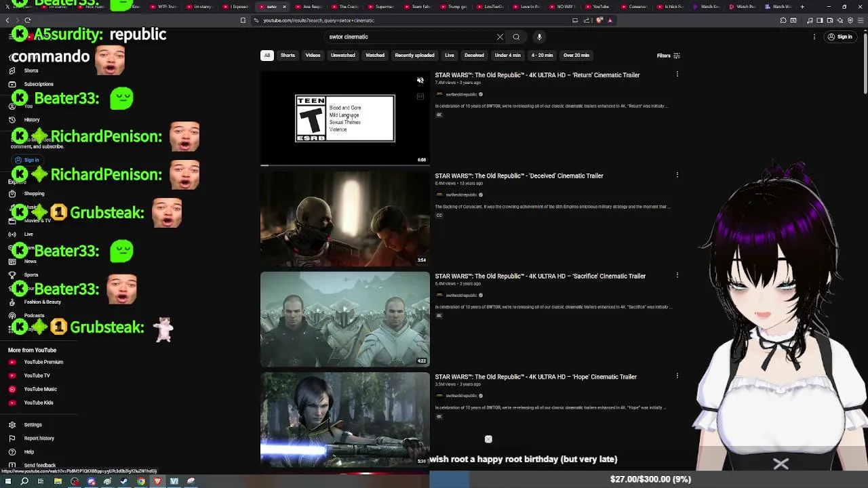The width and height of the screenshot is (868, 488).
Task: Open the more options menu for the 'Deceived' trailer
Action: 677,175
